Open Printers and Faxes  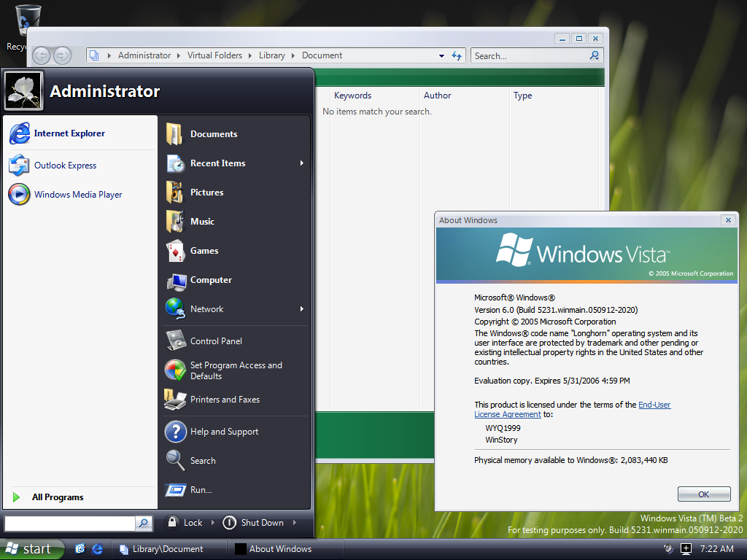(224, 400)
